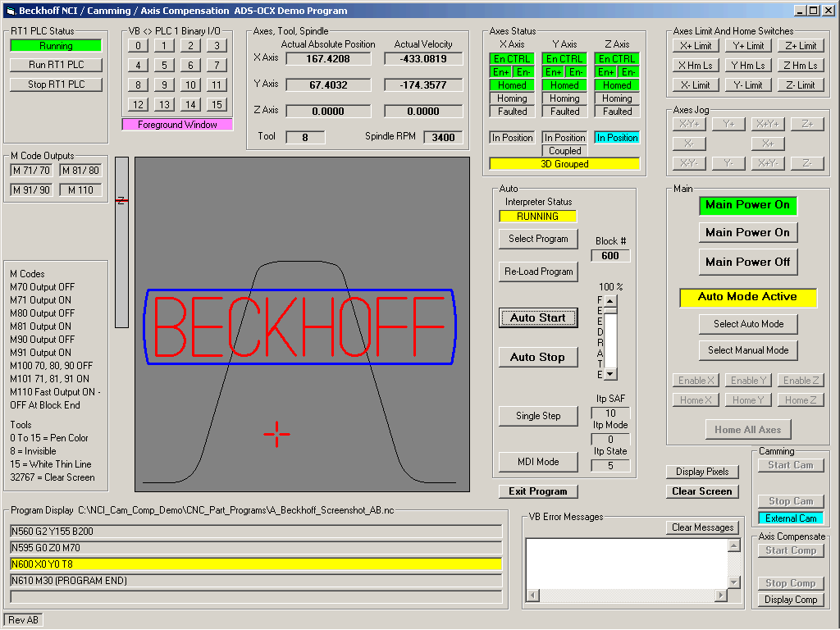The width and height of the screenshot is (840, 630).
Task: Click the Block # field showing 600
Action: pos(610,256)
